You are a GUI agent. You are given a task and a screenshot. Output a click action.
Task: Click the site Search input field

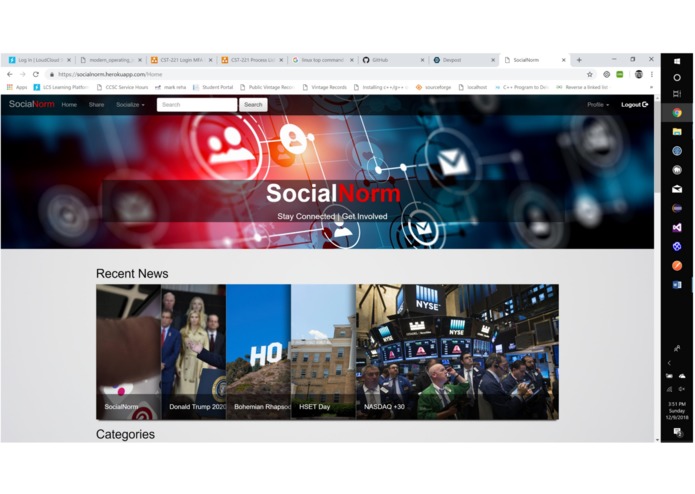click(x=197, y=105)
